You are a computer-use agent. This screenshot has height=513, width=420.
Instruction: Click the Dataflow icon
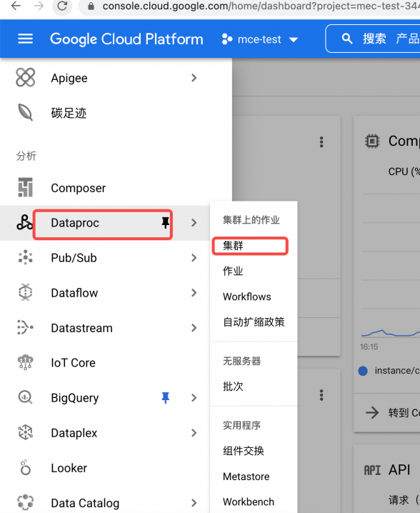click(x=25, y=292)
